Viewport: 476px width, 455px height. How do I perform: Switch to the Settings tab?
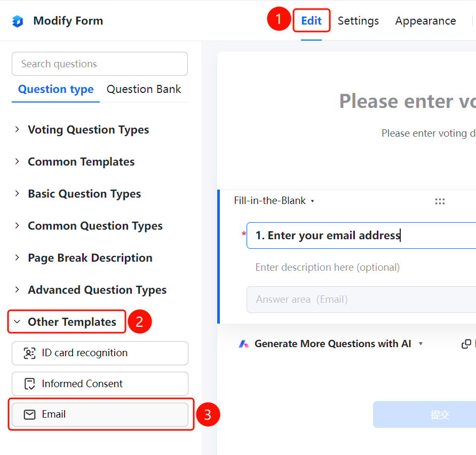coord(358,21)
